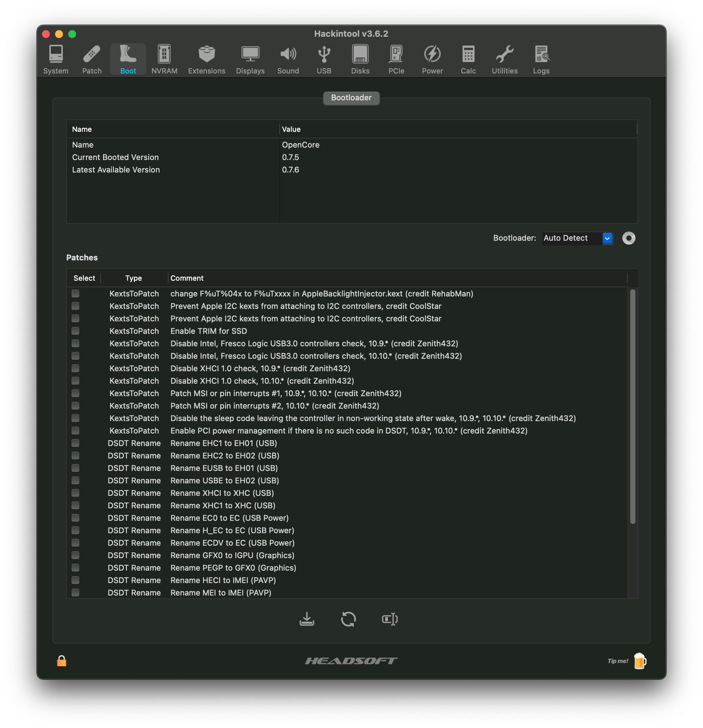Click the Value column header
Screen dimensions: 703x728
coord(458,129)
